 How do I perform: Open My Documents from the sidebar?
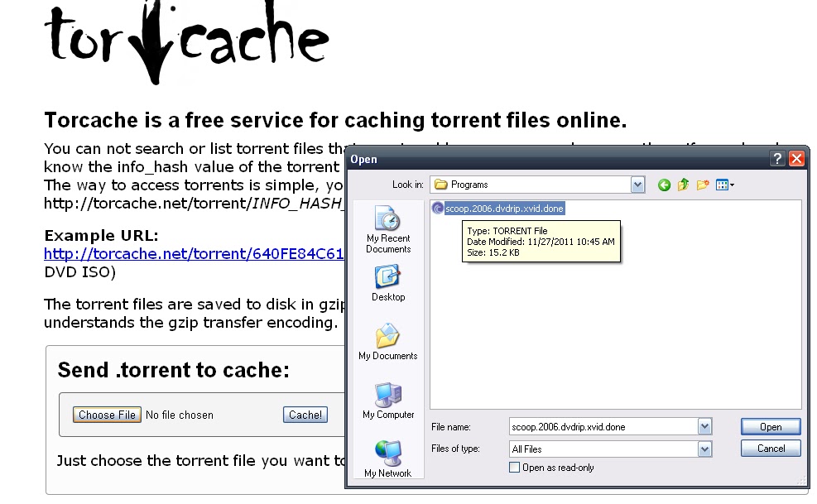coord(387,337)
